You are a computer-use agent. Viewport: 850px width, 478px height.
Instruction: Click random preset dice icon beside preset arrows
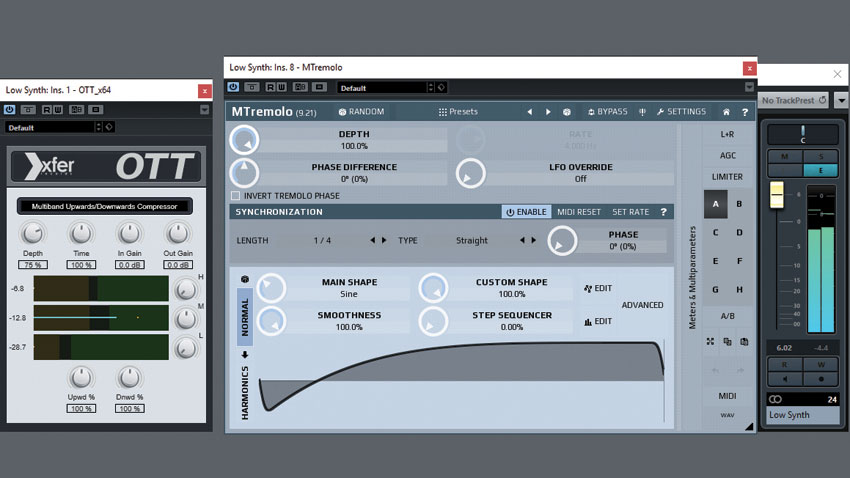tap(566, 112)
